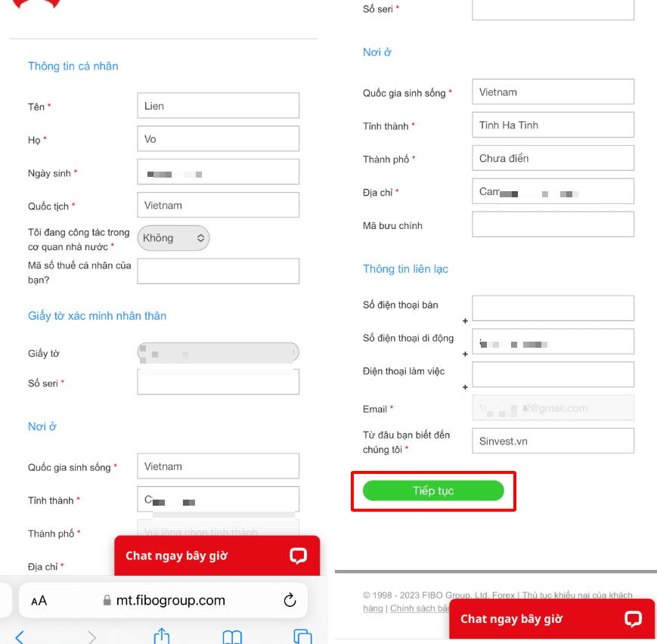Focus the Số điện thoại bàn field
Image resolution: width=657 pixels, height=644 pixels.
553,308
